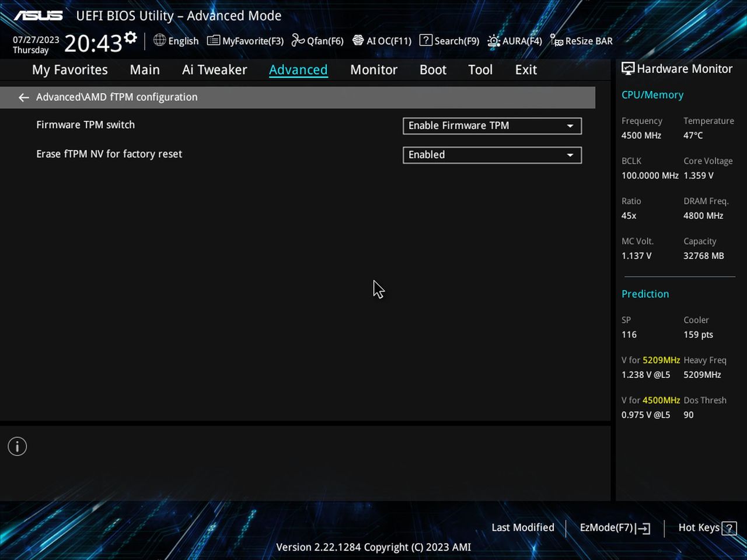Open Erase fTPM NV dropdown
The width and height of the screenshot is (747, 560).
(492, 155)
